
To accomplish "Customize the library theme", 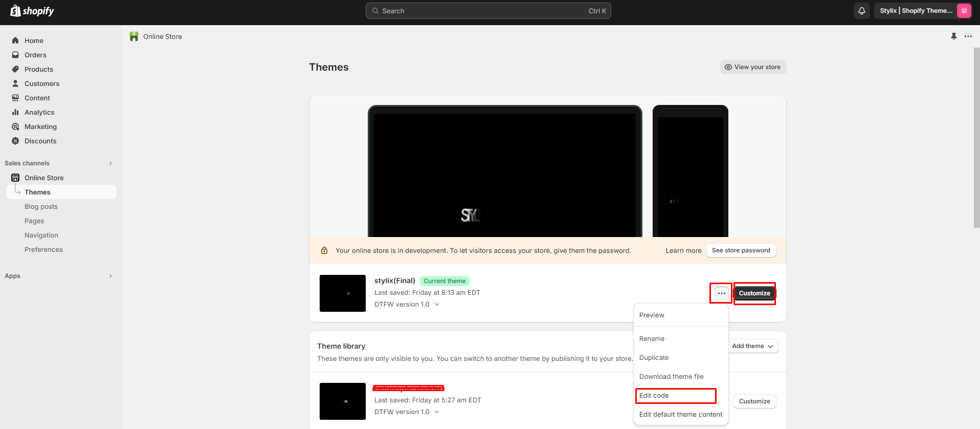I will click(x=754, y=401).
